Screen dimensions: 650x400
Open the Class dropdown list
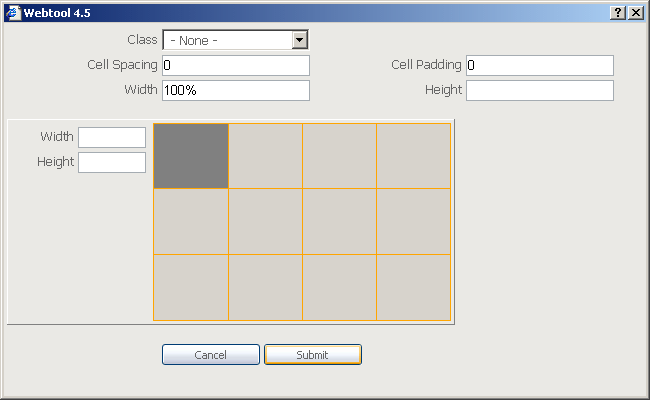(299, 40)
